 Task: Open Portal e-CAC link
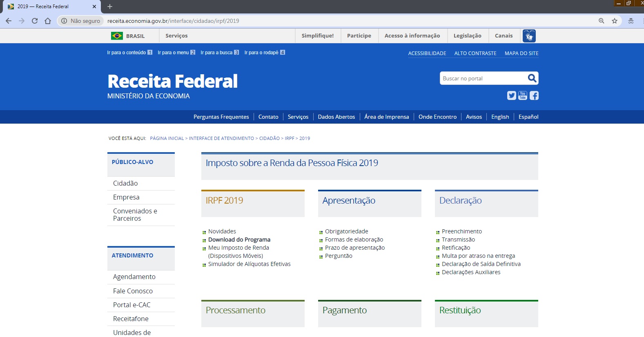[131, 305]
